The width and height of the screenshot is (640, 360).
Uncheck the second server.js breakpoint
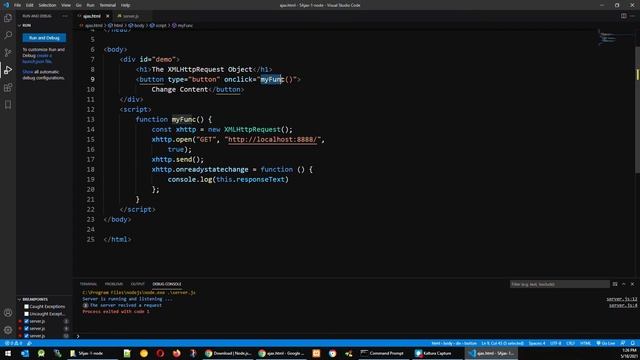[27, 329]
